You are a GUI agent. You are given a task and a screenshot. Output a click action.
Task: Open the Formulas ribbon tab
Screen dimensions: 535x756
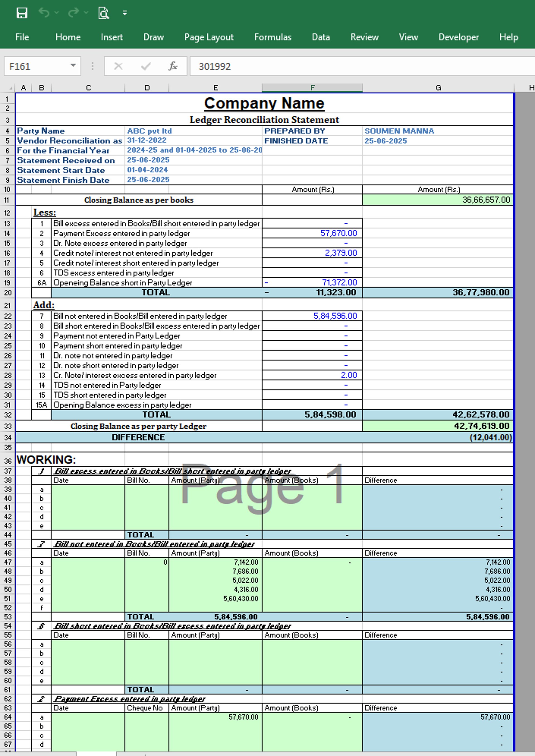[x=273, y=37]
